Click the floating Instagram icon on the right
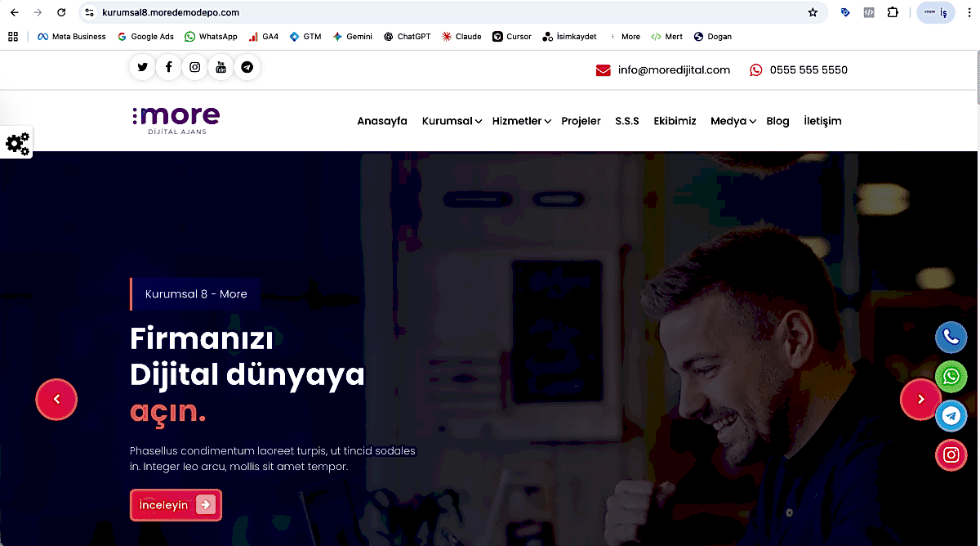This screenshot has width=980, height=546. point(951,455)
